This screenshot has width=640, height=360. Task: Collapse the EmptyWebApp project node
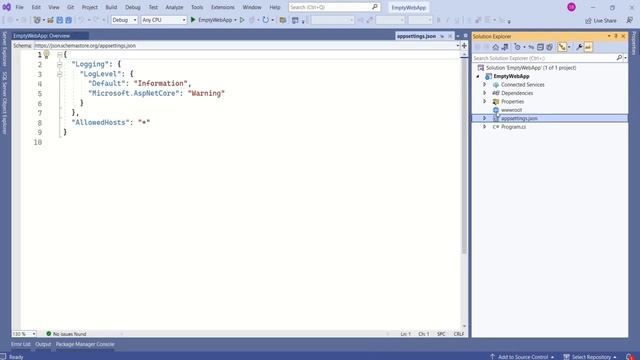[478, 76]
